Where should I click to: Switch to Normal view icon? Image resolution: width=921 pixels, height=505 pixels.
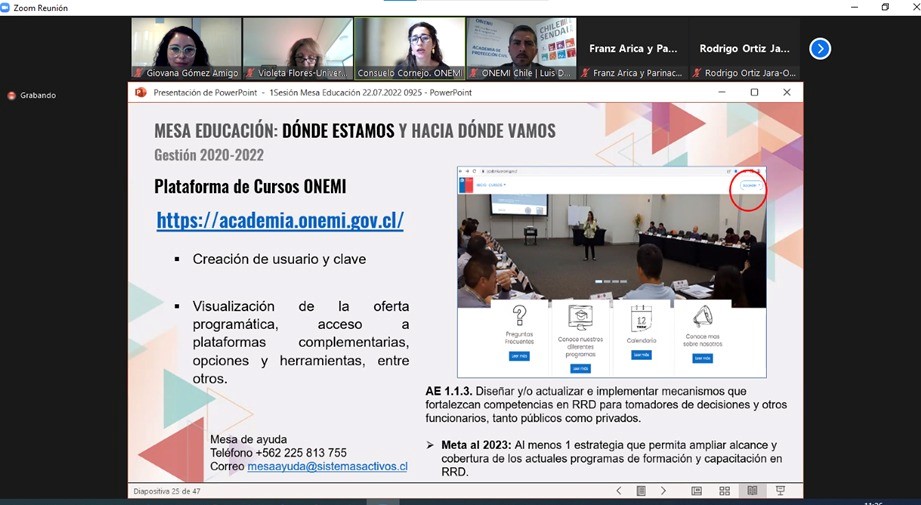pos(697,490)
